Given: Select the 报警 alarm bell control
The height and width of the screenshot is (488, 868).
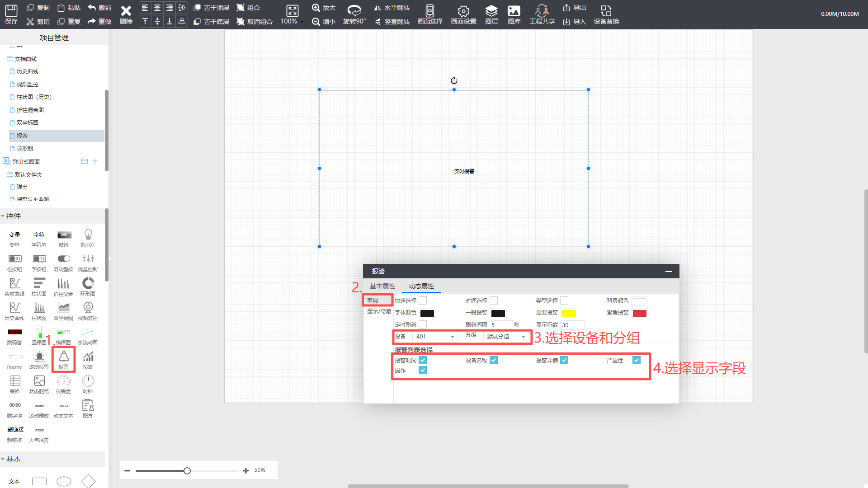Looking at the screenshot, I should tap(64, 357).
